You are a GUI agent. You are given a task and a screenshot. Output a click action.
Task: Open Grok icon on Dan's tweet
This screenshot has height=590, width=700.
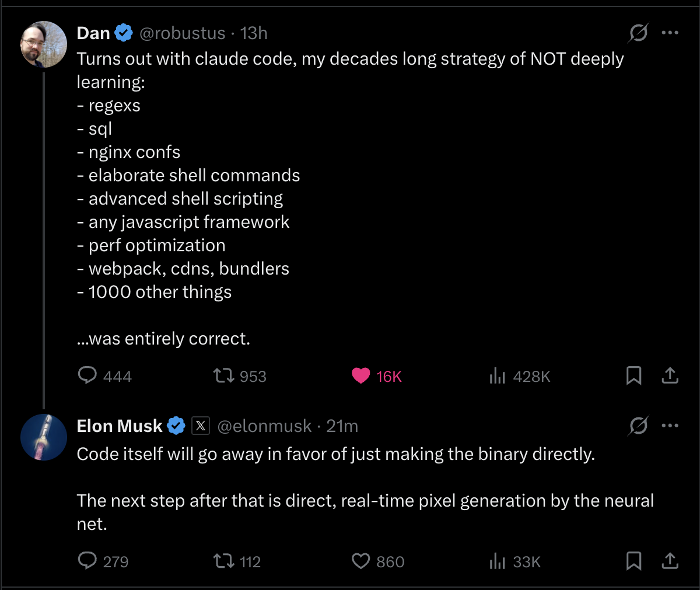[638, 33]
